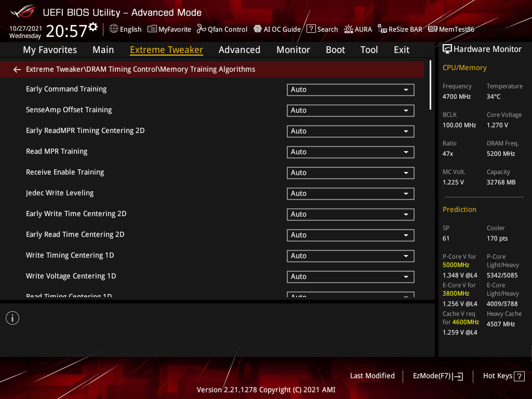Select Write Timing Centering 1D label
This screenshot has height=399, width=532.
(x=70, y=255)
